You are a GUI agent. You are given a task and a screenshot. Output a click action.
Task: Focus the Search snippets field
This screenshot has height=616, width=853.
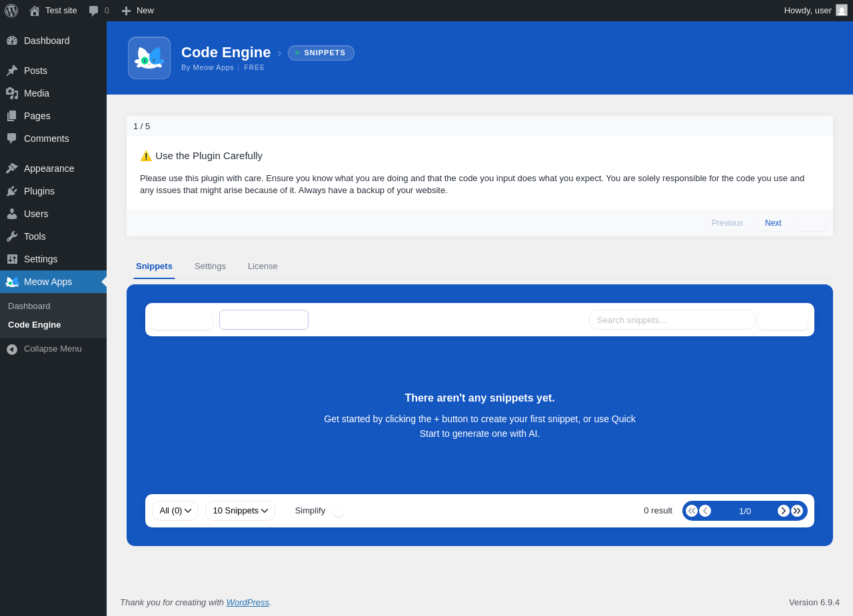pos(672,320)
